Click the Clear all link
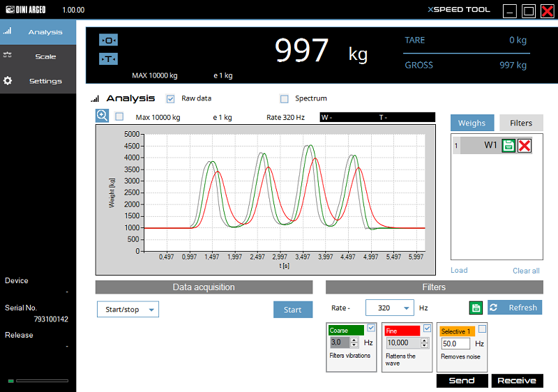 click(x=526, y=271)
